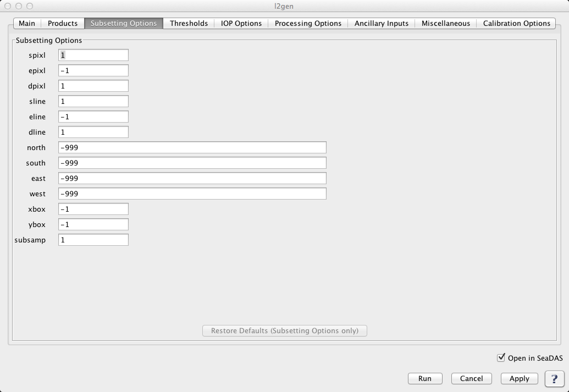The height and width of the screenshot is (392, 569).
Task: Click Restore Defaults (Subsetting Options only)
Action: coord(285,330)
